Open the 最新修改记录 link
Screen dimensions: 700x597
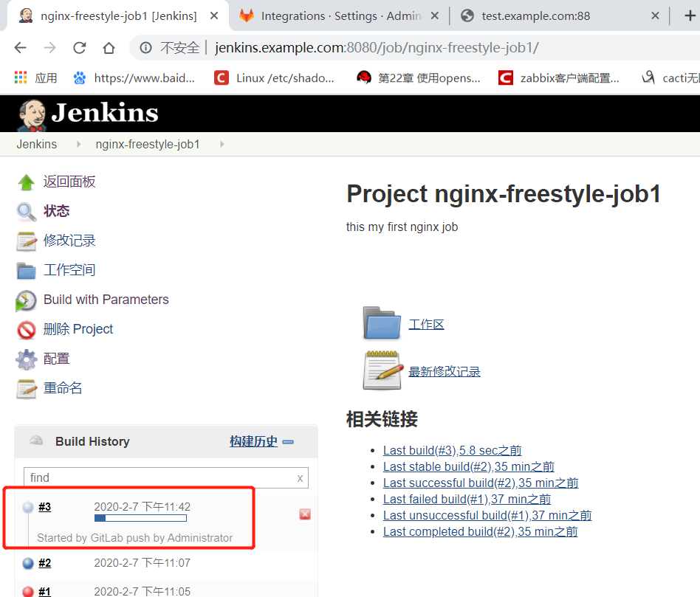tap(445, 372)
